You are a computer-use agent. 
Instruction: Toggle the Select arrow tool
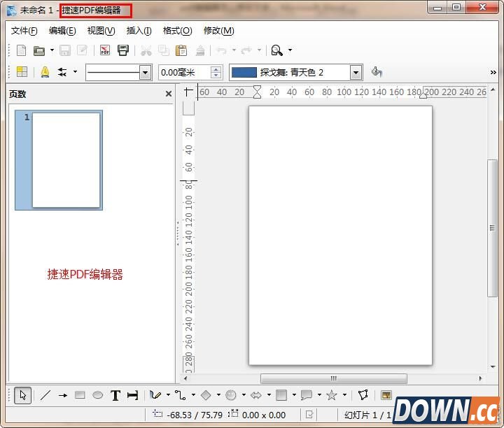[x=22, y=395]
